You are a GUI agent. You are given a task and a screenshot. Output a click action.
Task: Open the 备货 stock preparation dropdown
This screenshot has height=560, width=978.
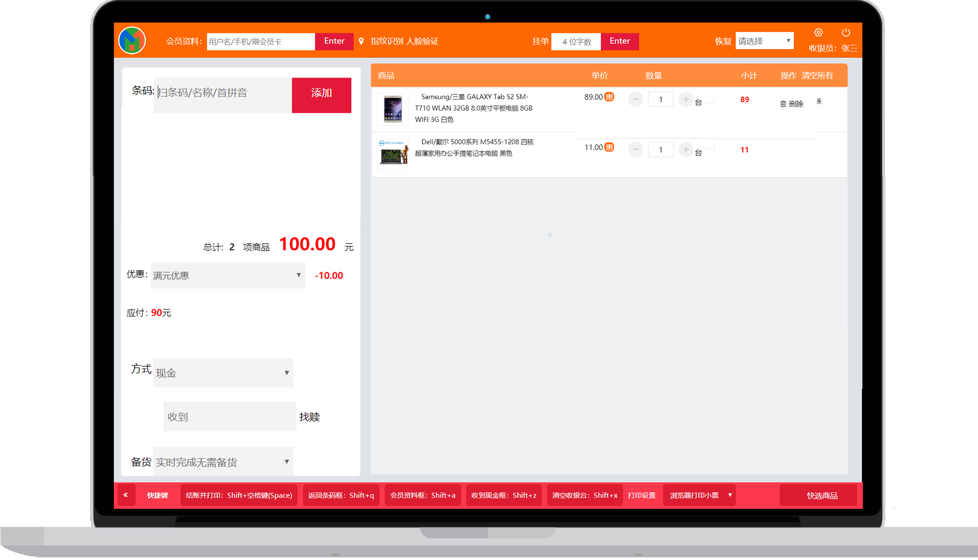pos(223,462)
